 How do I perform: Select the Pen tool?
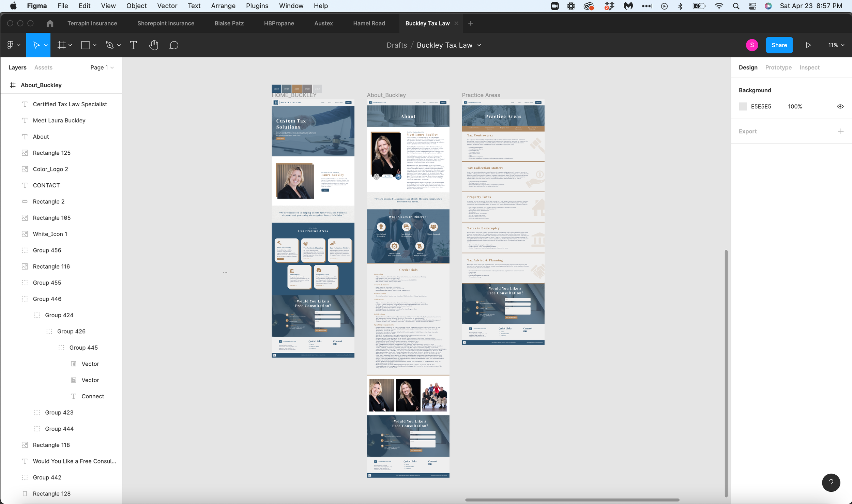click(109, 45)
